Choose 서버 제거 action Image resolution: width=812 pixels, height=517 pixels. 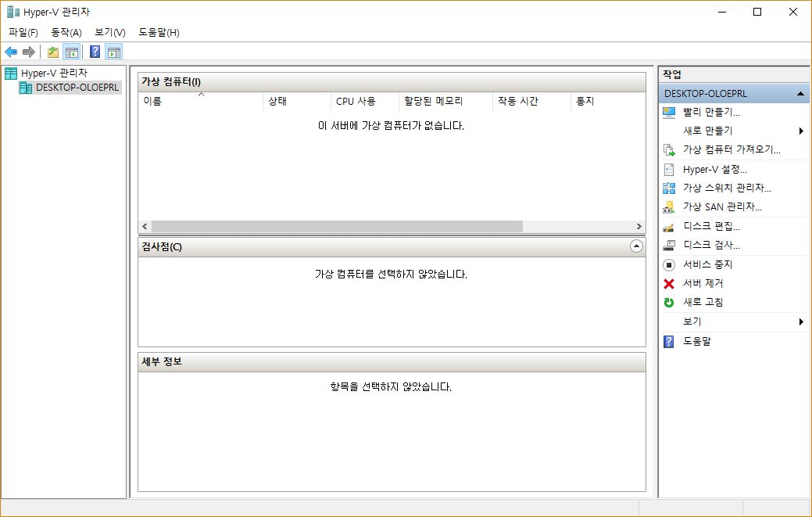[703, 283]
